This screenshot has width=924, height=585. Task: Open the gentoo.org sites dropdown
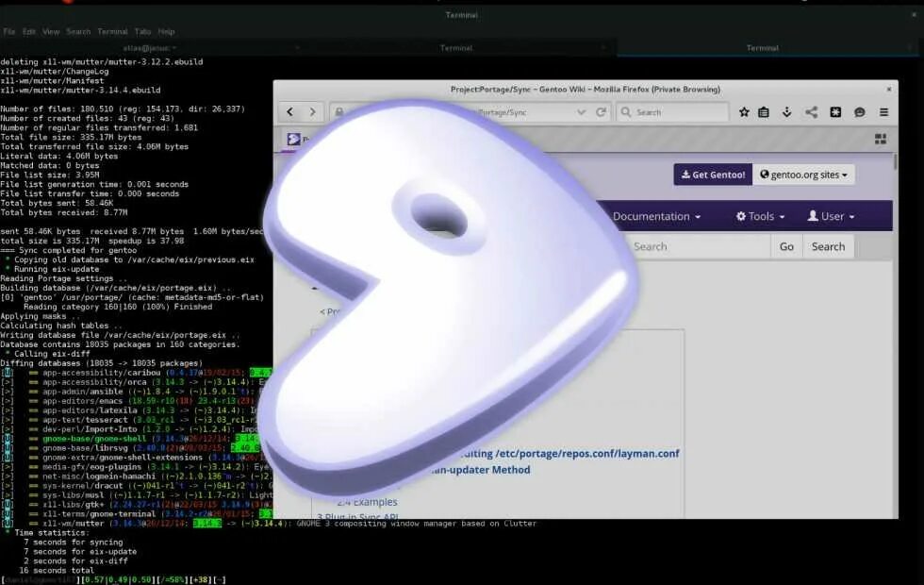pyautogui.click(x=803, y=175)
